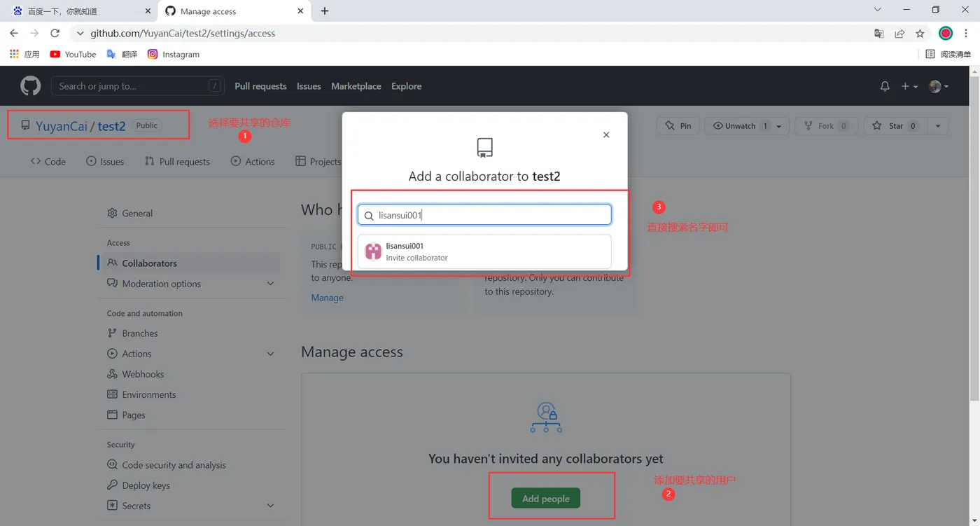Close the Add a collaborator dialog
The height and width of the screenshot is (526, 980).
coord(606,134)
